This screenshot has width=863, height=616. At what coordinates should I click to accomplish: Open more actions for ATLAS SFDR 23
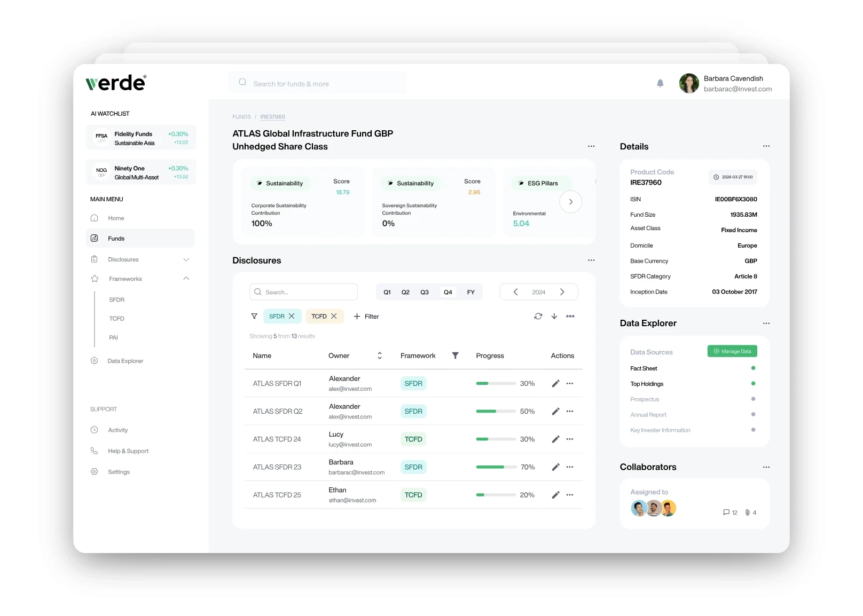point(570,467)
